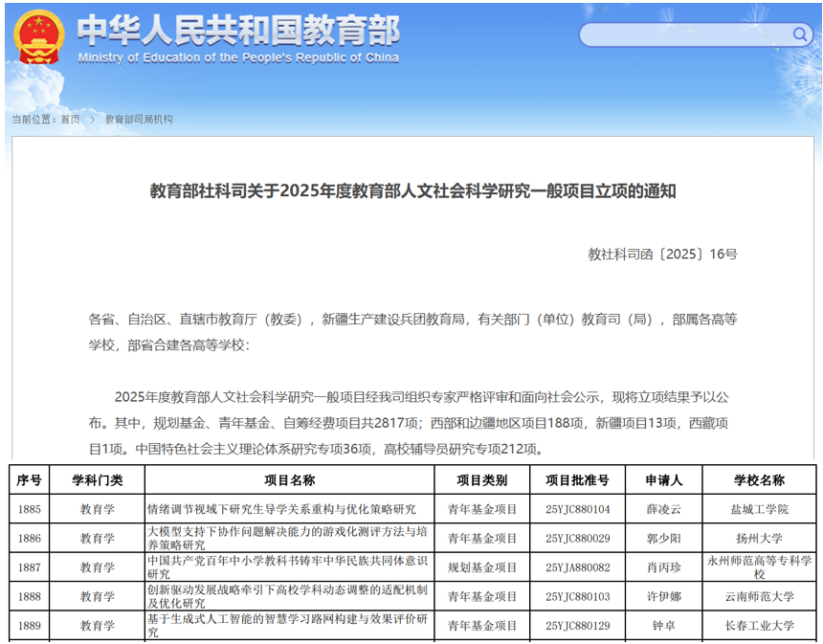The height and width of the screenshot is (644, 823).
Task: Click the 学科门类 column header
Action: pyautogui.click(x=97, y=480)
